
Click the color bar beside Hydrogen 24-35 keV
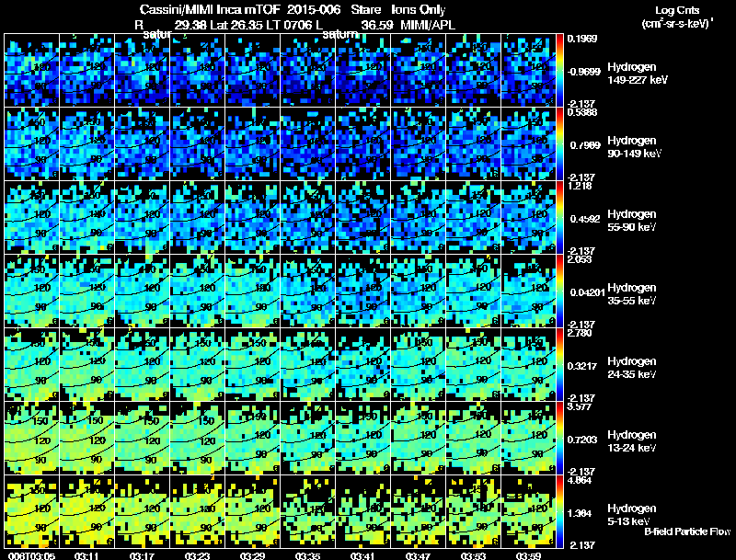(x=559, y=365)
